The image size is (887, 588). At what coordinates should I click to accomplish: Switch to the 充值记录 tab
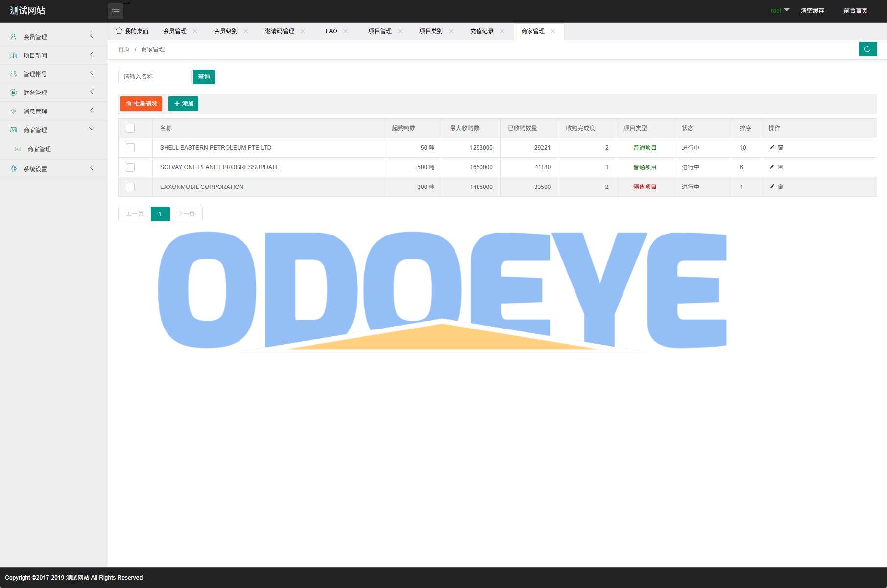[482, 31]
